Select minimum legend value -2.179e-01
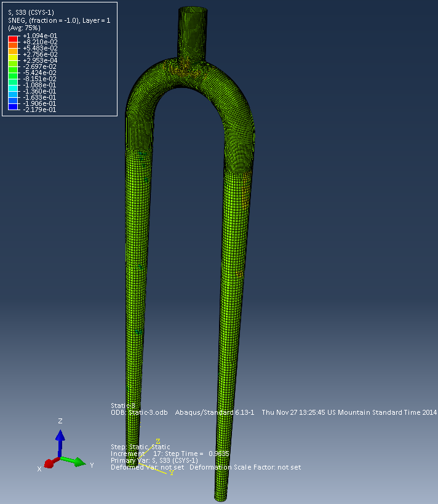 tap(40, 110)
